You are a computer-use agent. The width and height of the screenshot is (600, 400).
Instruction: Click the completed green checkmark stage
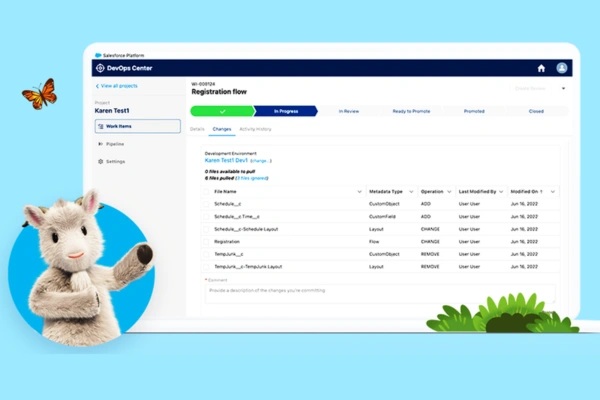click(222, 111)
